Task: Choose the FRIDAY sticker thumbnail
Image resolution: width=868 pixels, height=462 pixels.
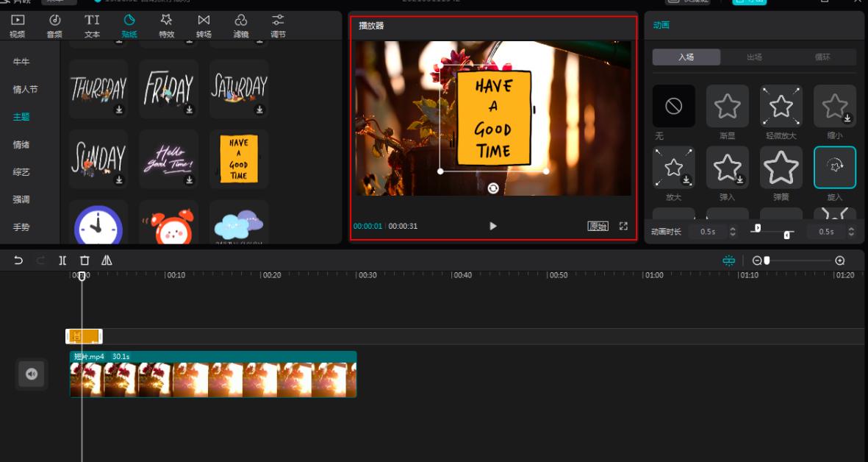Action: [x=168, y=89]
